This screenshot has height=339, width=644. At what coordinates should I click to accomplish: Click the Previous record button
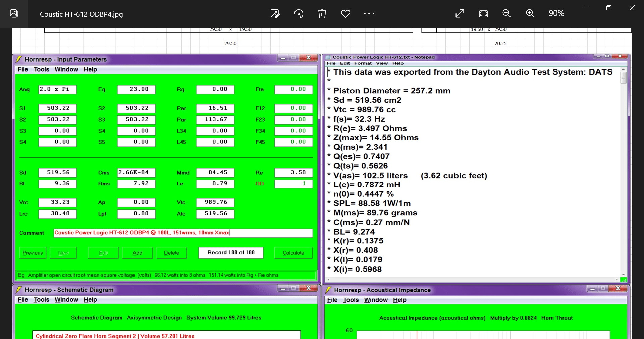point(33,253)
